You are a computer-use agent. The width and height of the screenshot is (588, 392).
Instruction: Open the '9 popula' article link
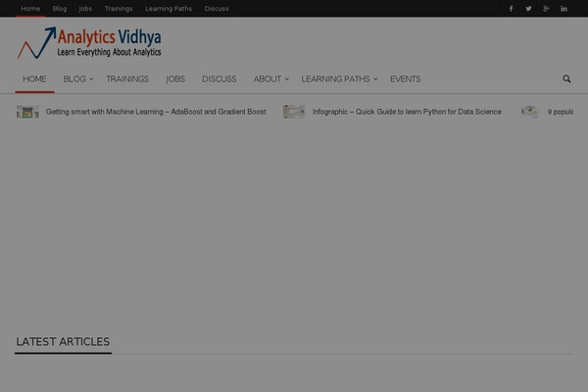(x=561, y=112)
